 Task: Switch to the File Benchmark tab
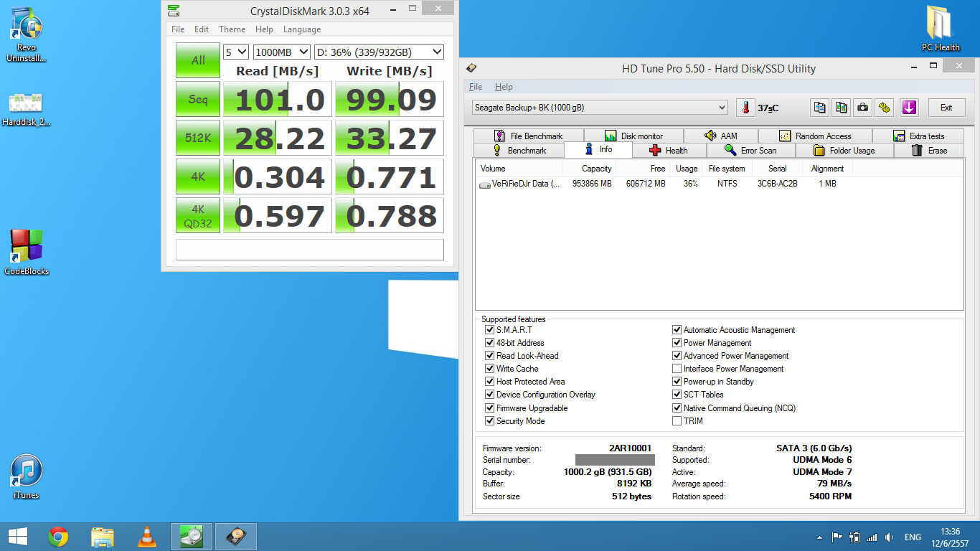pos(528,136)
